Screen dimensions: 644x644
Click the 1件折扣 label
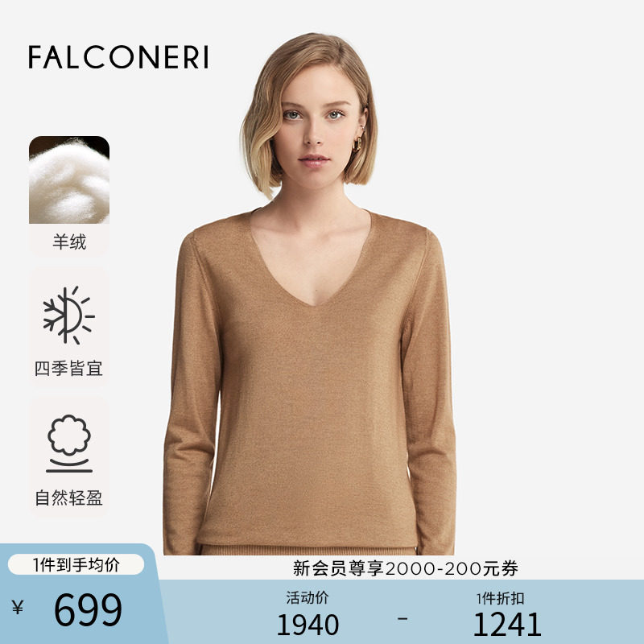(500, 598)
